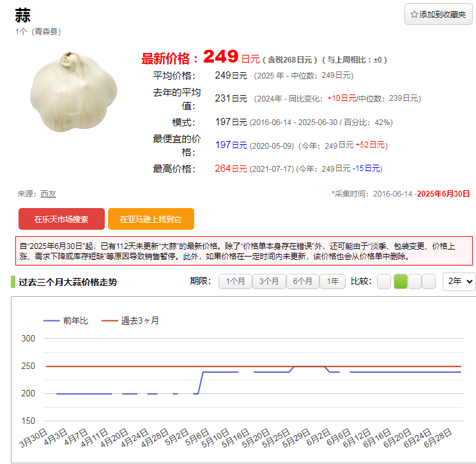Viewport: 476px width, 464px height.
Task: Click the blue 前年比 legend line
Action: [51, 320]
